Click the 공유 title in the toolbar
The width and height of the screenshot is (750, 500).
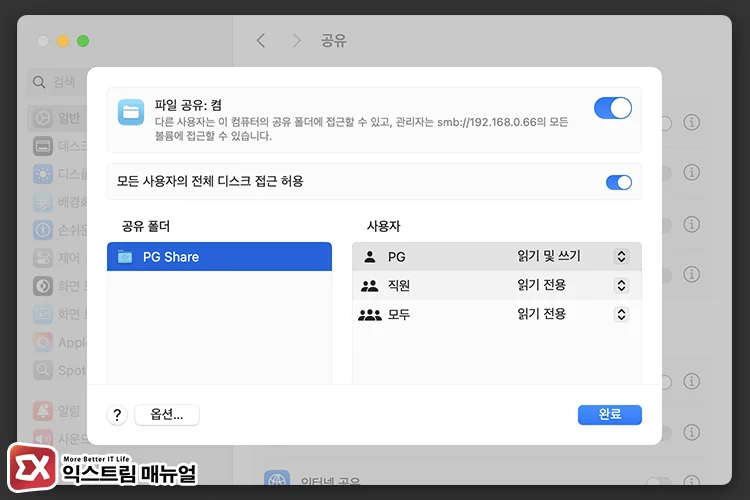[333, 40]
